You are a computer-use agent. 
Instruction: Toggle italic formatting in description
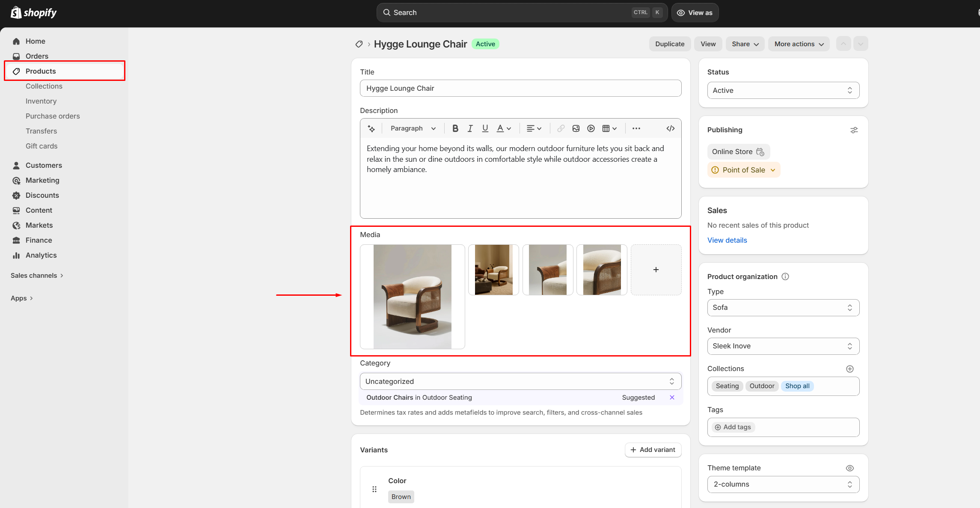click(470, 128)
